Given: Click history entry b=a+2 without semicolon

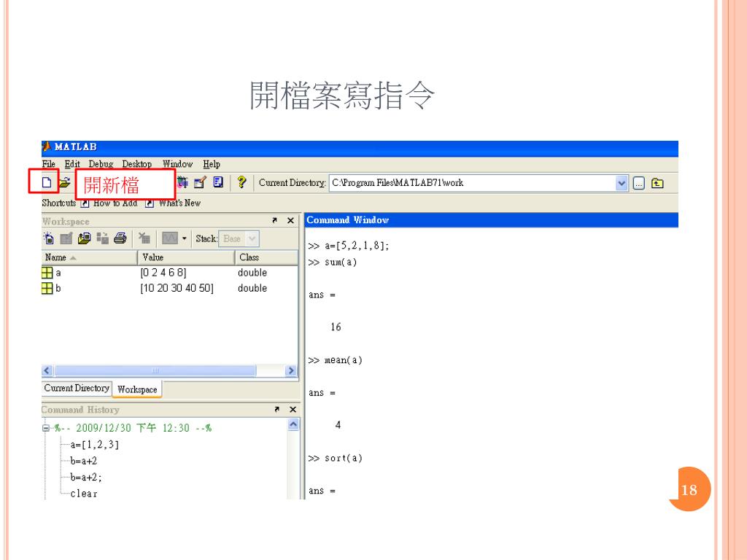Looking at the screenshot, I should click(84, 461).
